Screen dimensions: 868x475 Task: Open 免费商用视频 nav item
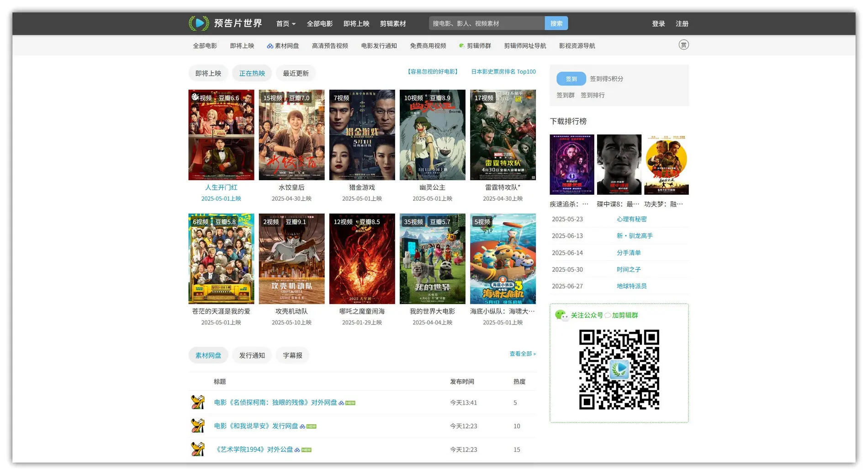pos(428,46)
